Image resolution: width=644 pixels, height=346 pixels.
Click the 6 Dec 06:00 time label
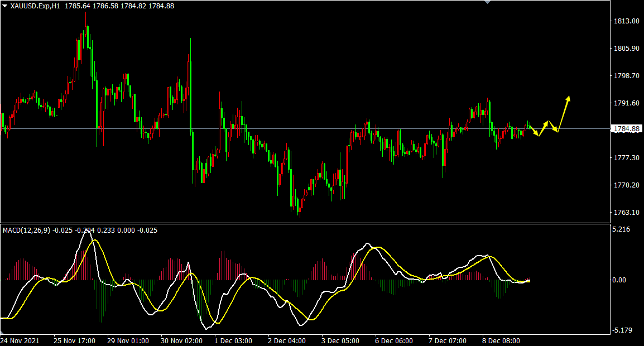click(x=394, y=340)
